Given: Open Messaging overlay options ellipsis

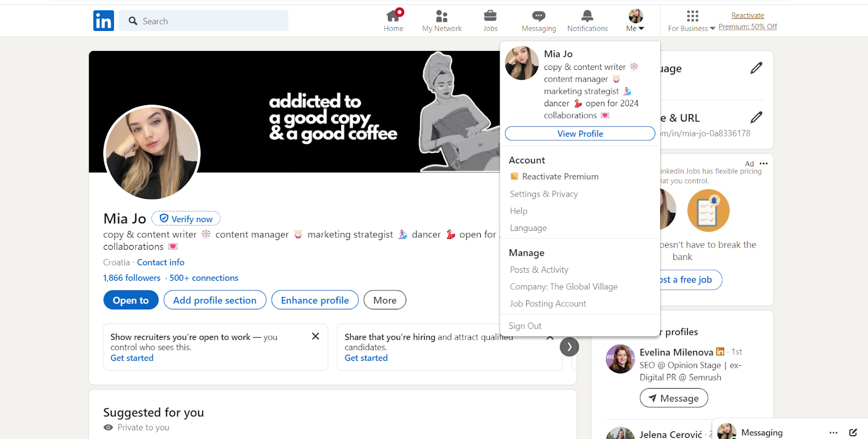Looking at the screenshot, I should tap(834, 432).
